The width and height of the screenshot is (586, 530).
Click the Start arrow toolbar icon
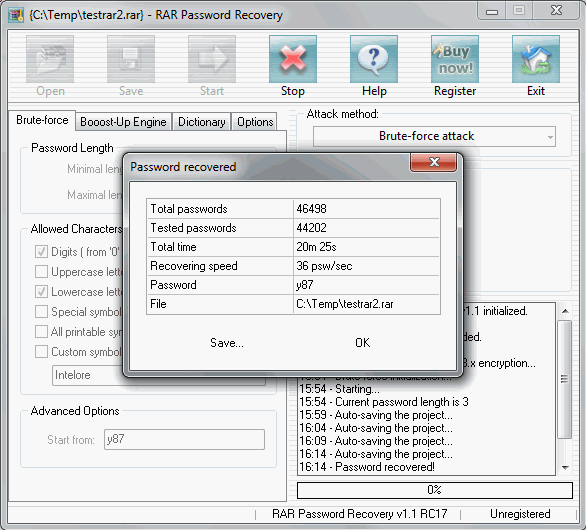(x=212, y=59)
